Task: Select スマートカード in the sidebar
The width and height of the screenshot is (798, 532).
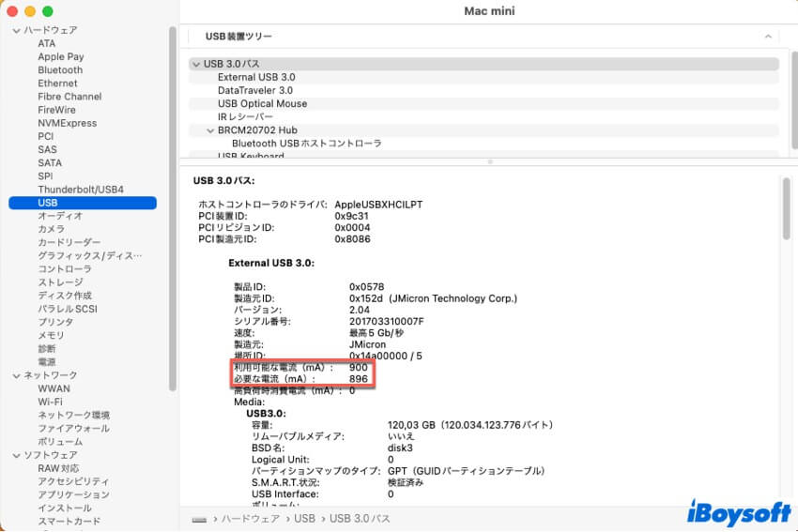Action: click(69, 522)
